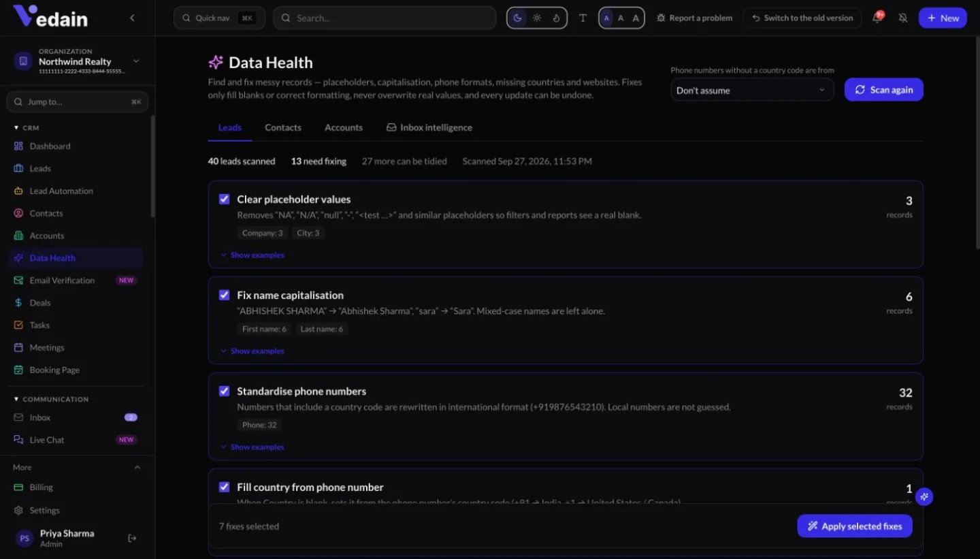This screenshot has height=559, width=980.
Task: Collapse the CRM sidebar section
Action: click(27, 127)
